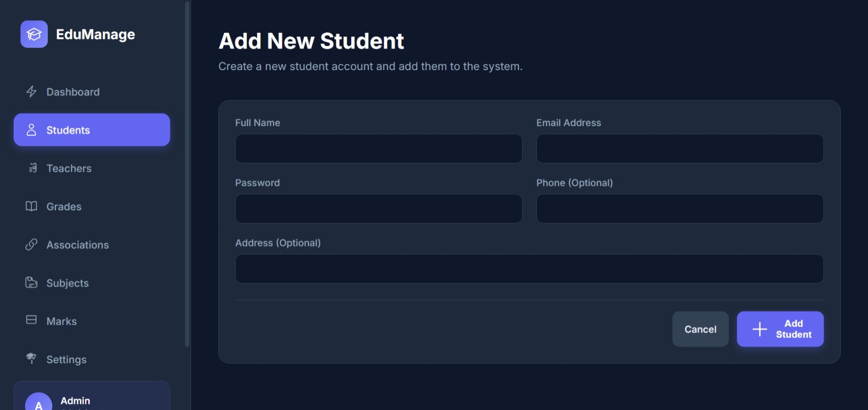Select the Password text box
Viewport: 868px width, 410px height.
(379, 209)
